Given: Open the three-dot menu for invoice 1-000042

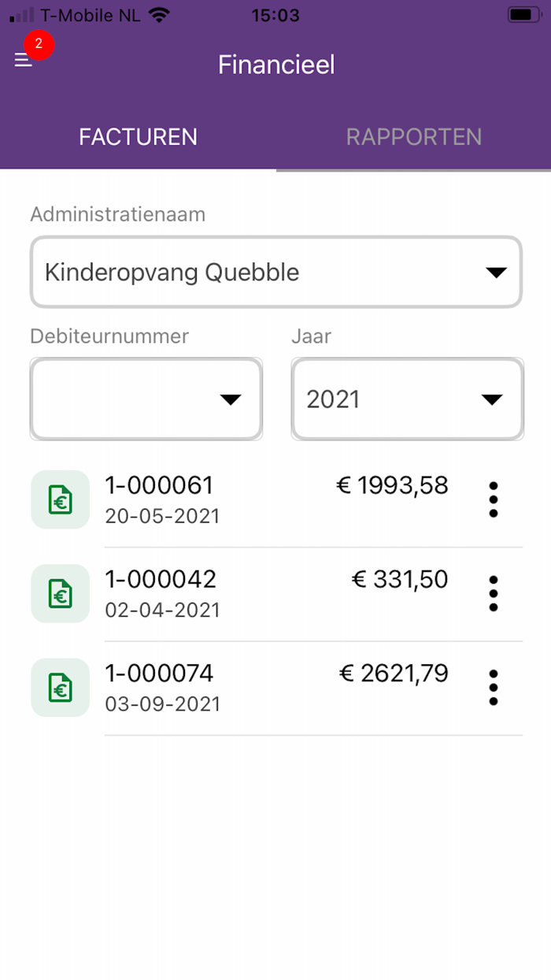Looking at the screenshot, I should [x=494, y=593].
